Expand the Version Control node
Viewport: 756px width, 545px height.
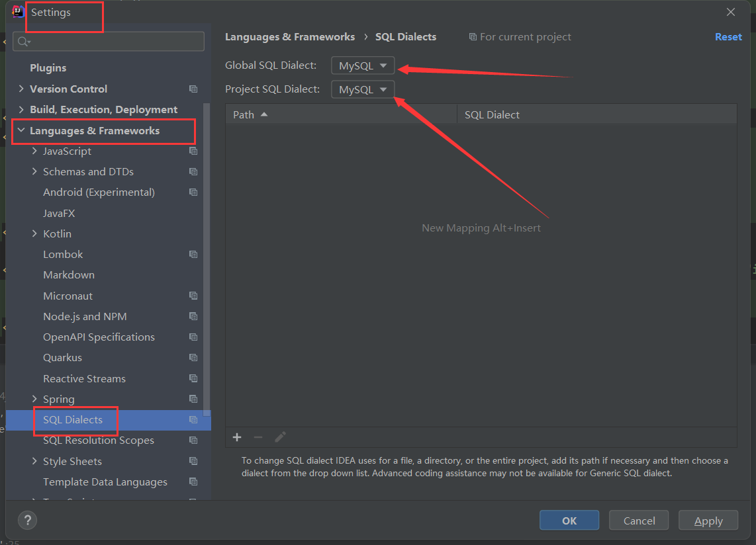click(x=21, y=89)
